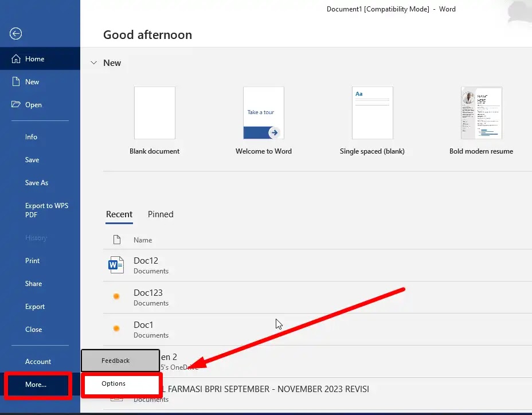
Task: Click the Home house icon in sidebar
Action: (x=16, y=58)
